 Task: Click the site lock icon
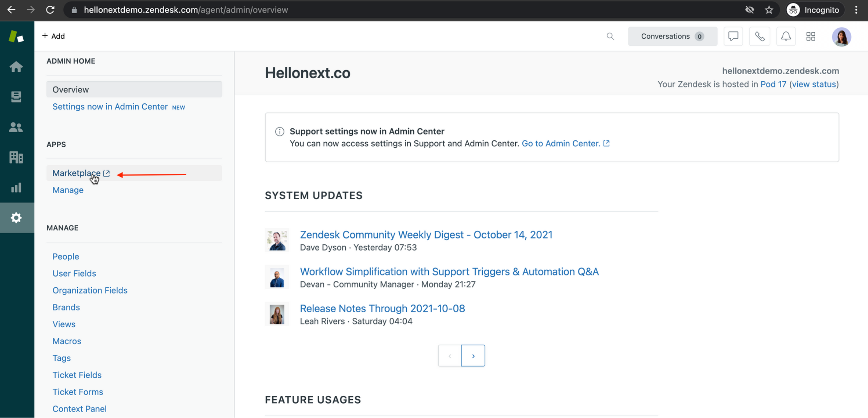point(74,10)
